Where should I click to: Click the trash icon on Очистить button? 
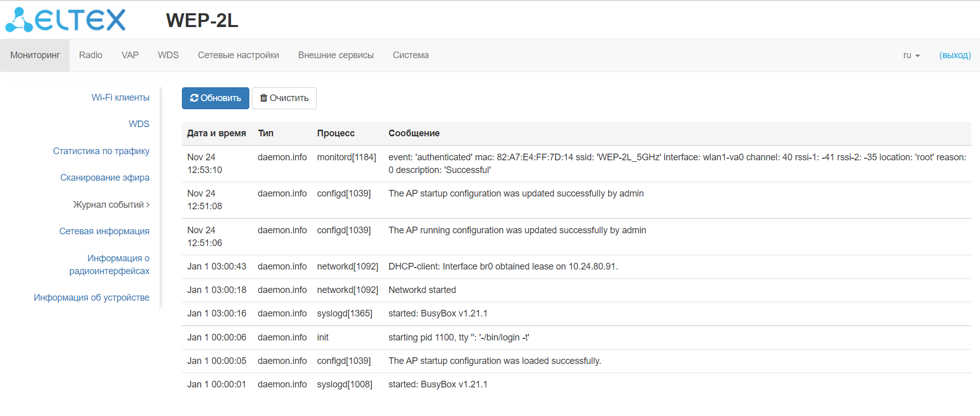(x=264, y=98)
